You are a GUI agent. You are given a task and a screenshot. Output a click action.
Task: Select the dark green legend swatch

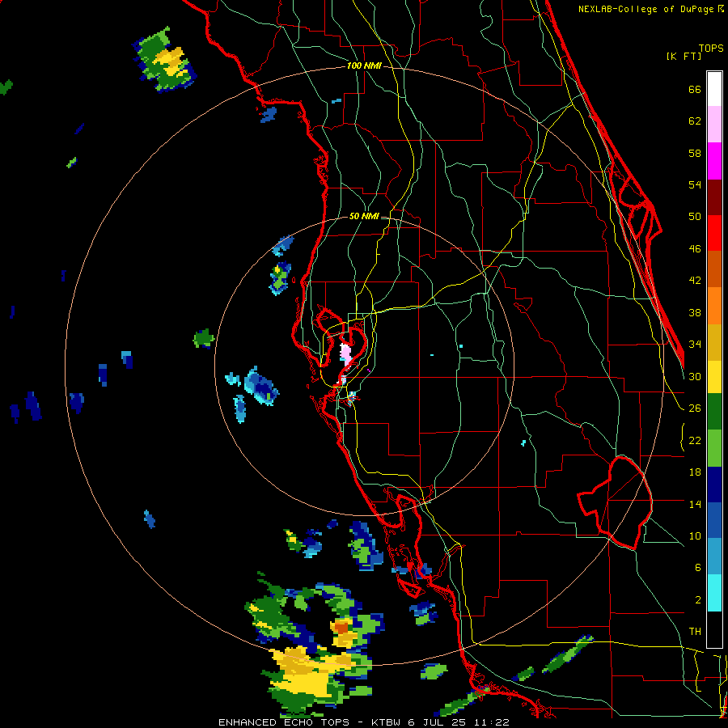714,412
